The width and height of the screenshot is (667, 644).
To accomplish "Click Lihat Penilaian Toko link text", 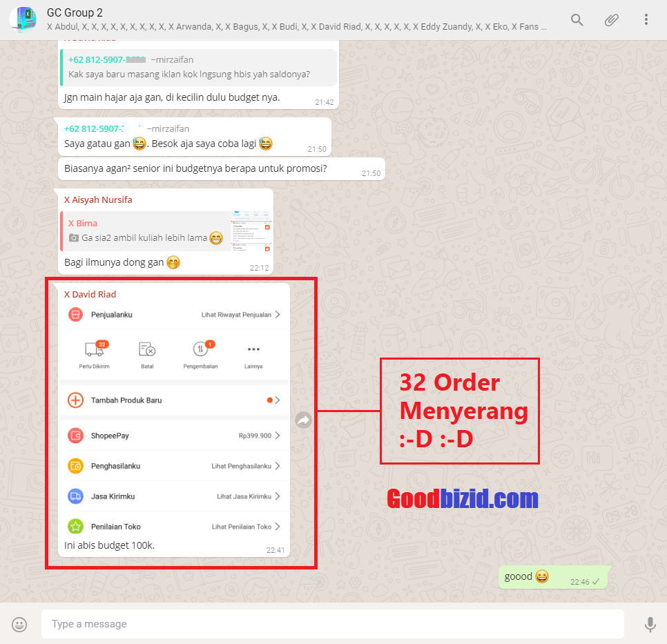I will 242,527.
